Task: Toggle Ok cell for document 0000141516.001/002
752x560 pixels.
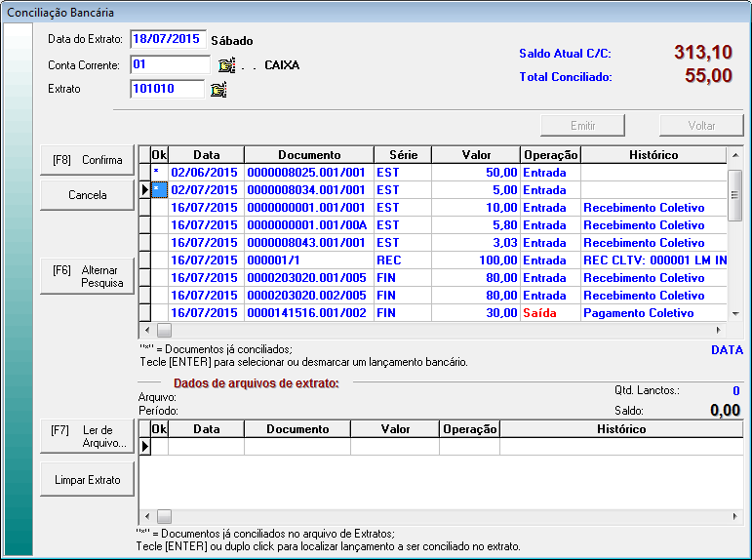Action: point(159,313)
